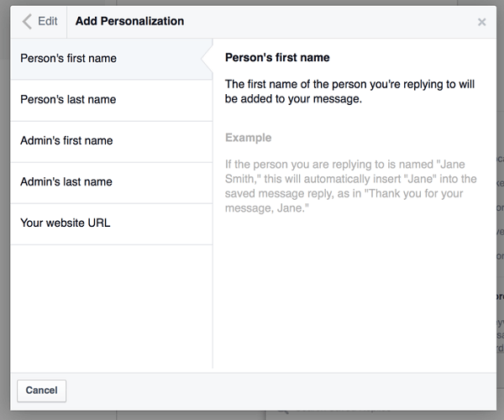Click the Add Personalization dialog title
This screenshot has width=504, height=420.
tap(129, 21)
